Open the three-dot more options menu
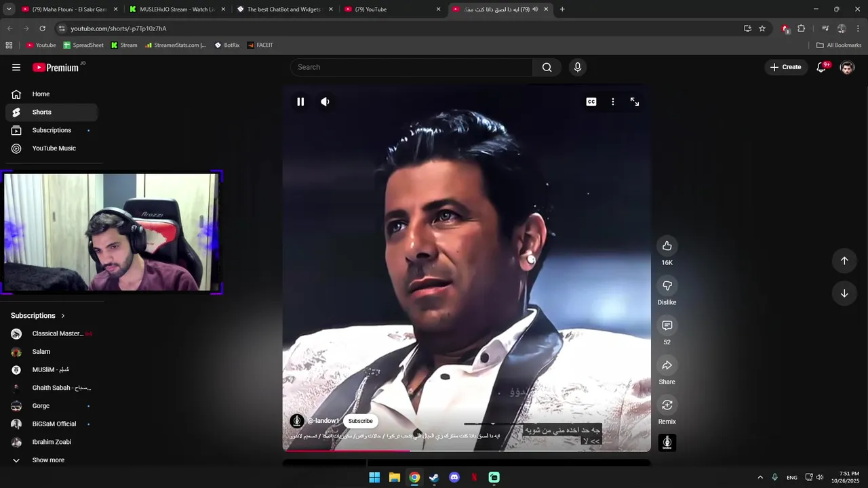The height and width of the screenshot is (488, 868). pos(613,102)
